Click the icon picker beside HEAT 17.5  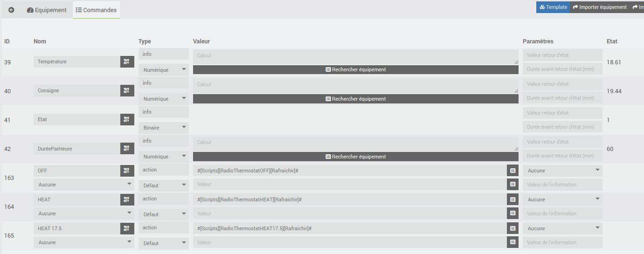click(127, 228)
